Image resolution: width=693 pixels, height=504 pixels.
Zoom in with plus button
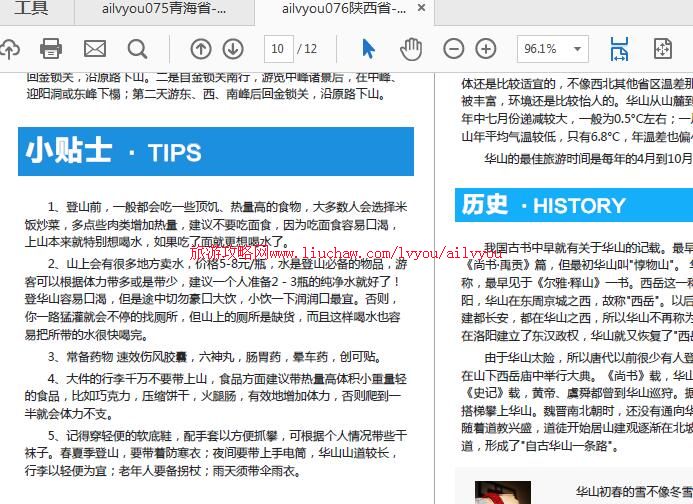coord(486,49)
